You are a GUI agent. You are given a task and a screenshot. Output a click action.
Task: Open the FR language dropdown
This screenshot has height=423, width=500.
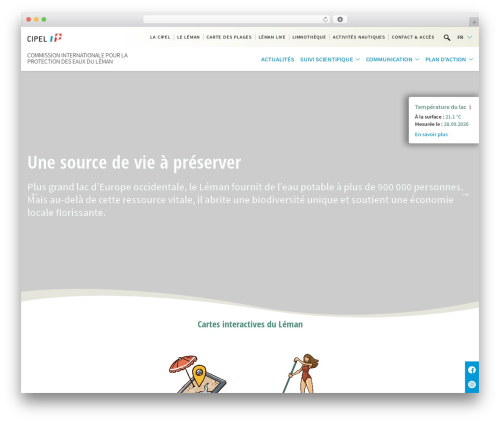tap(464, 37)
